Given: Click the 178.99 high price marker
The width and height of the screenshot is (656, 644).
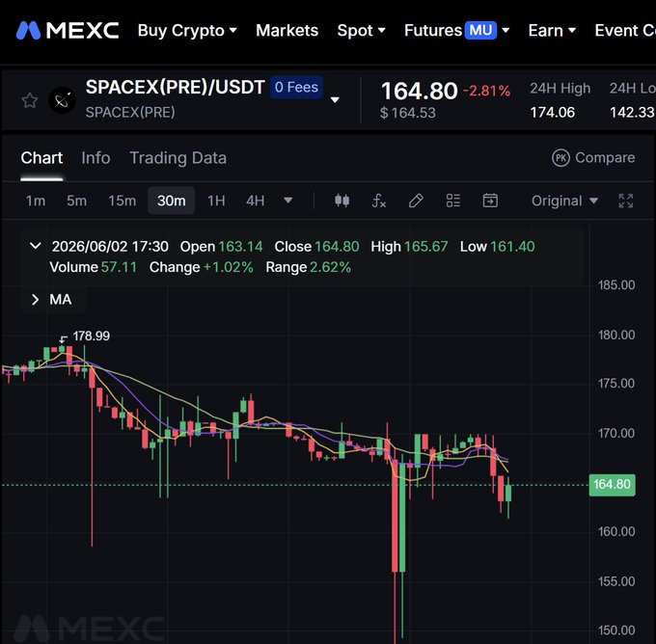Looking at the screenshot, I should click(92, 335).
